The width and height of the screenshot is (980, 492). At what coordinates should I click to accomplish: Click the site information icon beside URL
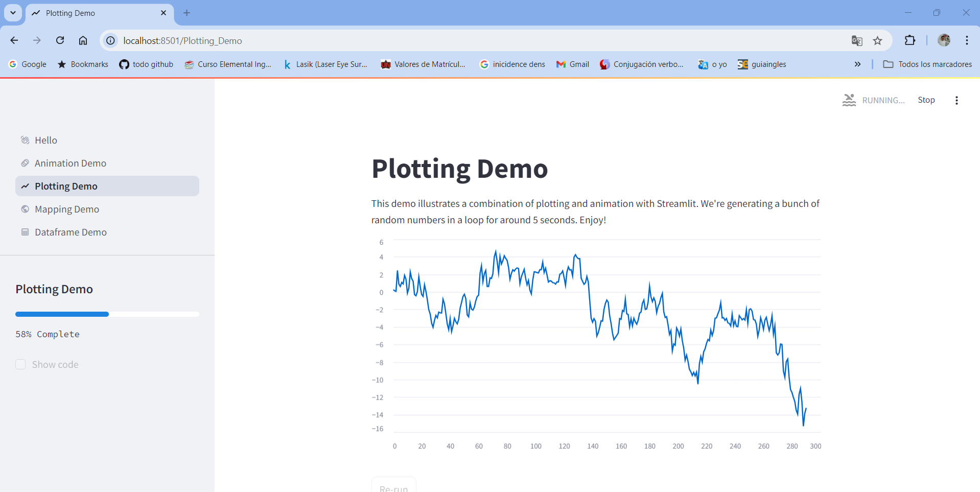(x=110, y=40)
